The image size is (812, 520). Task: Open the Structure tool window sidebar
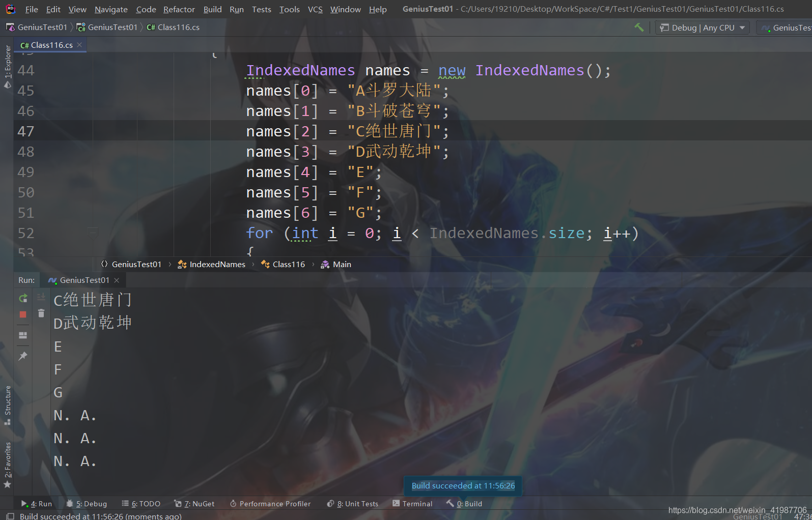(x=7, y=405)
